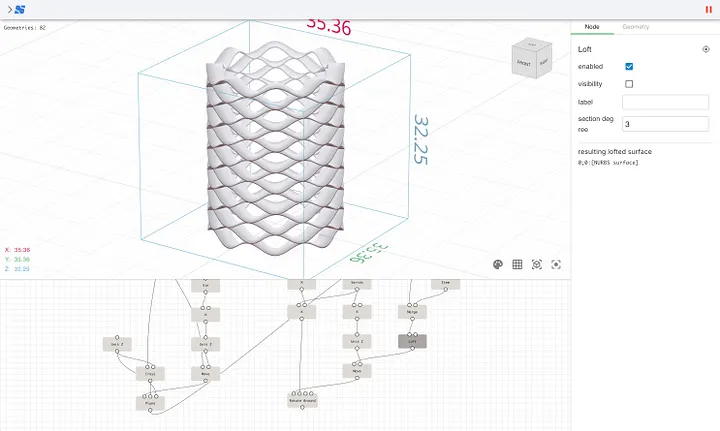Click the Plane node's output port

tap(150, 410)
